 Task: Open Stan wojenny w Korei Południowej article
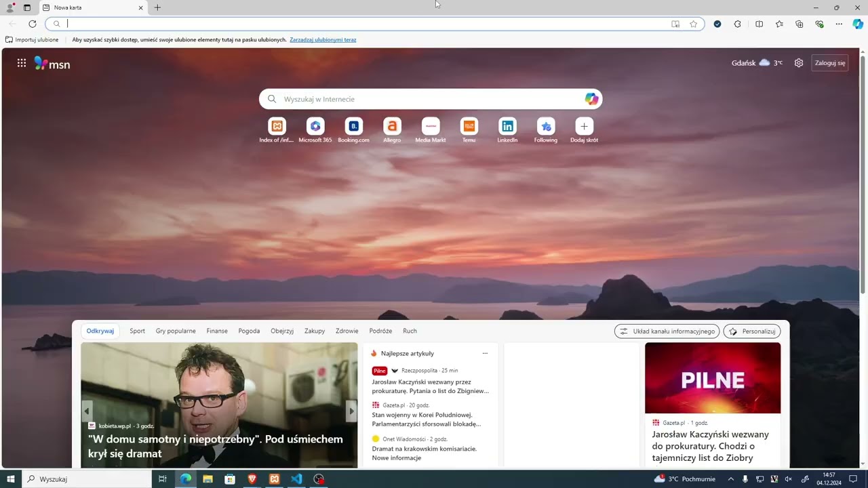pos(426,420)
